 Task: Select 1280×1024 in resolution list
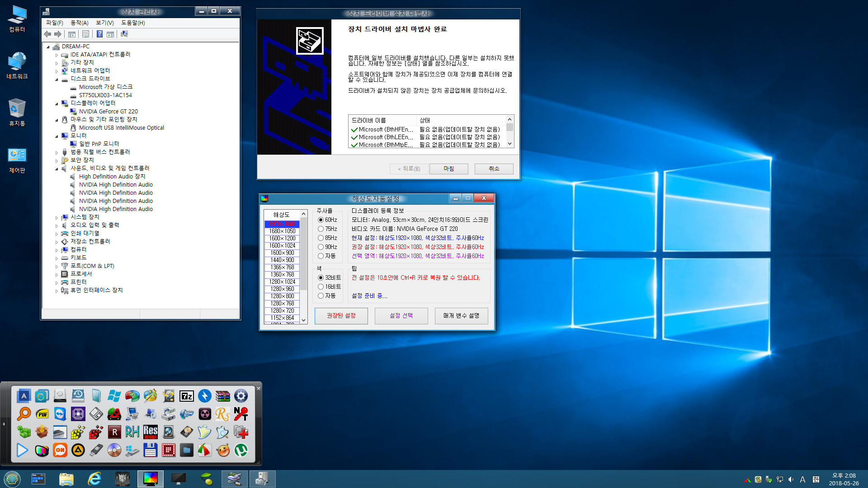point(282,282)
